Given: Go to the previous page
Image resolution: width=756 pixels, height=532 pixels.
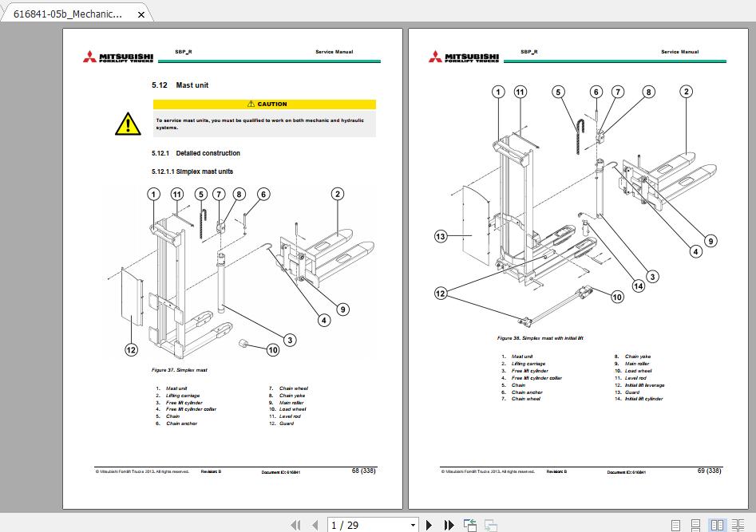Looking at the screenshot, I should tap(315, 526).
